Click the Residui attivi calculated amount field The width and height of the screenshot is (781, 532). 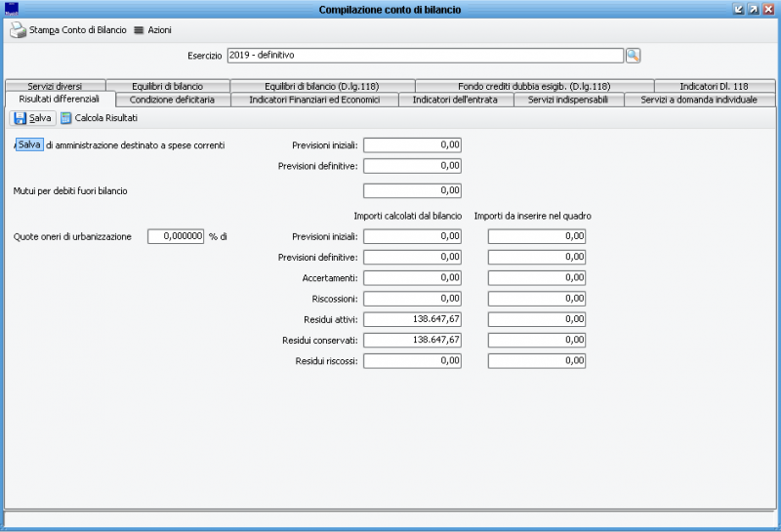411,319
